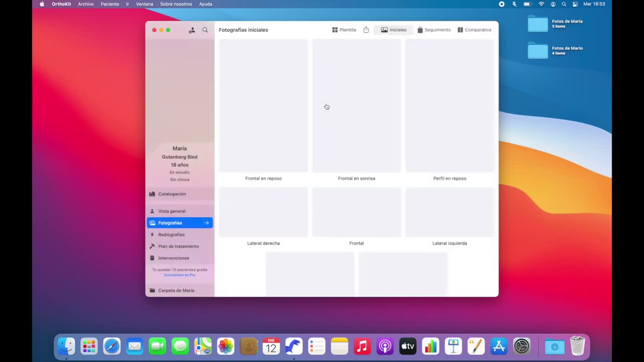644x362 pixels.
Task: Go to Intervenciones in the sidebar
Action: (180, 258)
